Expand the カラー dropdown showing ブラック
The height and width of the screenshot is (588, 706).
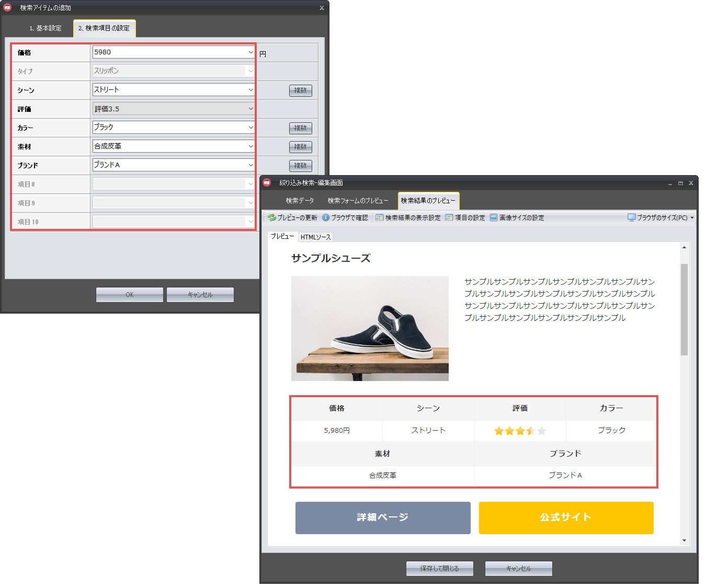click(250, 128)
